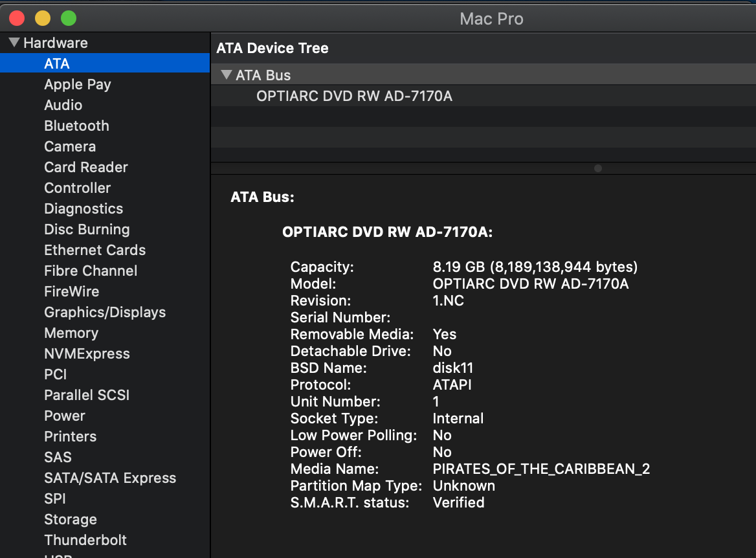Show Camera hardware information
Image resolution: width=756 pixels, height=558 pixels.
click(x=69, y=146)
